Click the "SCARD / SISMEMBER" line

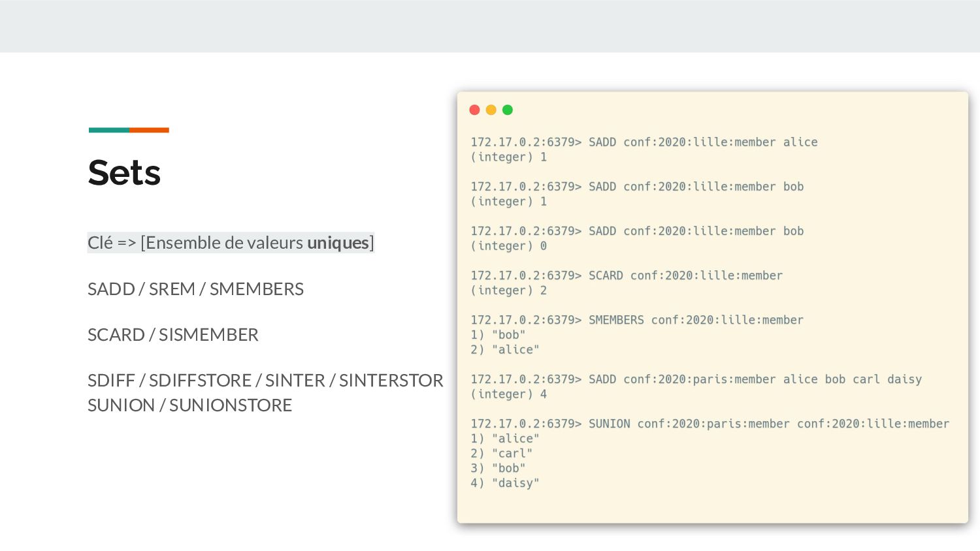(173, 335)
